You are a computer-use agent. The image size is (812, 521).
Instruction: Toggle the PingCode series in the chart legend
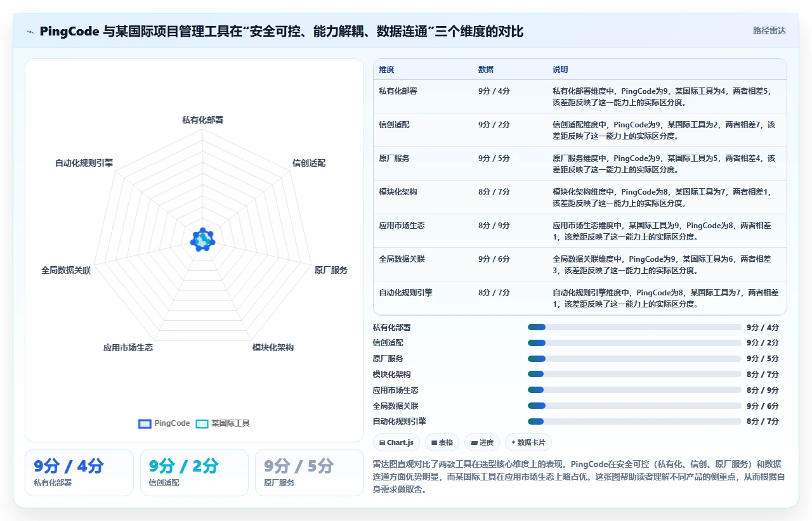click(x=164, y=423)
